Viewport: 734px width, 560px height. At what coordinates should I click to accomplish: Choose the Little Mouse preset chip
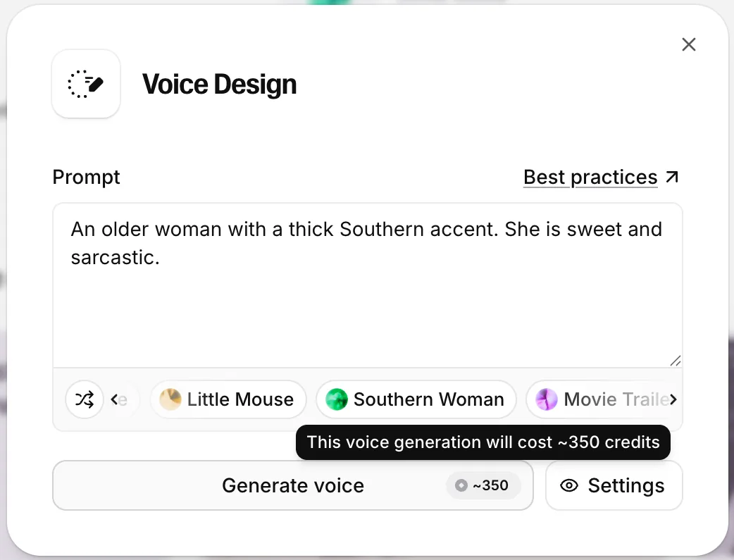pos(228,399)
